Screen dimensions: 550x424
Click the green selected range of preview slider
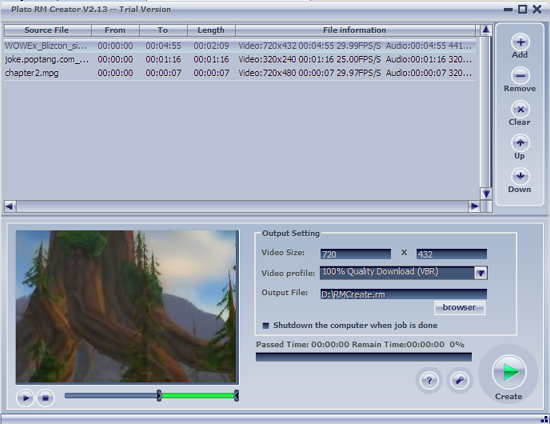pyautogui.click(x=198, y=396)
